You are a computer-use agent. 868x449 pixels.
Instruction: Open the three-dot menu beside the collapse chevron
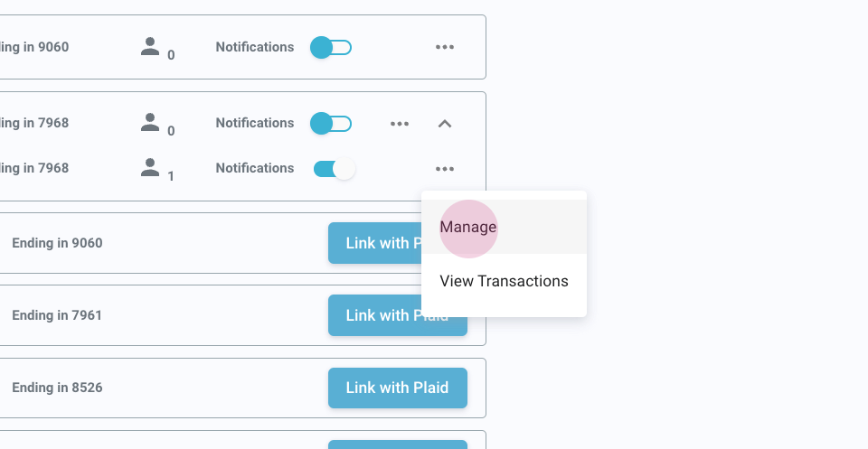point(400,124)
